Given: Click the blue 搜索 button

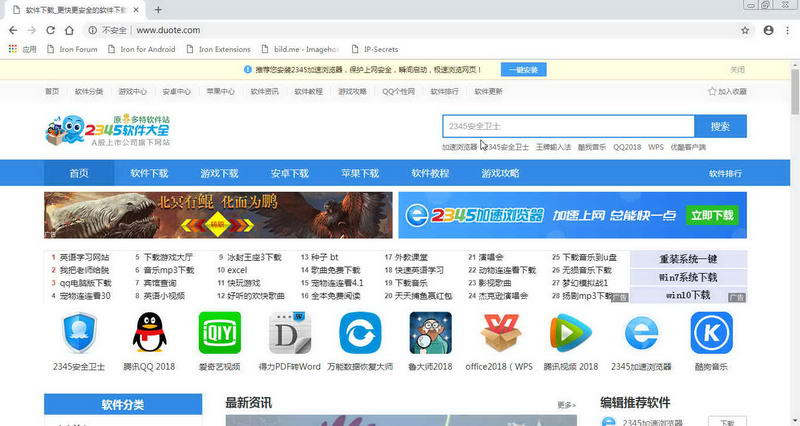Looking at the screenshot, I should pos(720,126).
